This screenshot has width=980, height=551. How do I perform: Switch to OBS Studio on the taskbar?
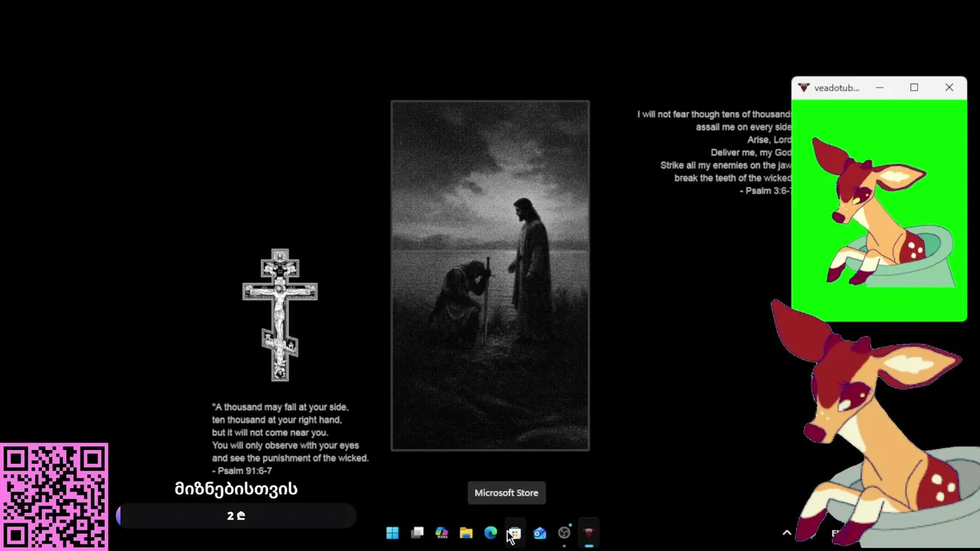[x=564, y=533]
